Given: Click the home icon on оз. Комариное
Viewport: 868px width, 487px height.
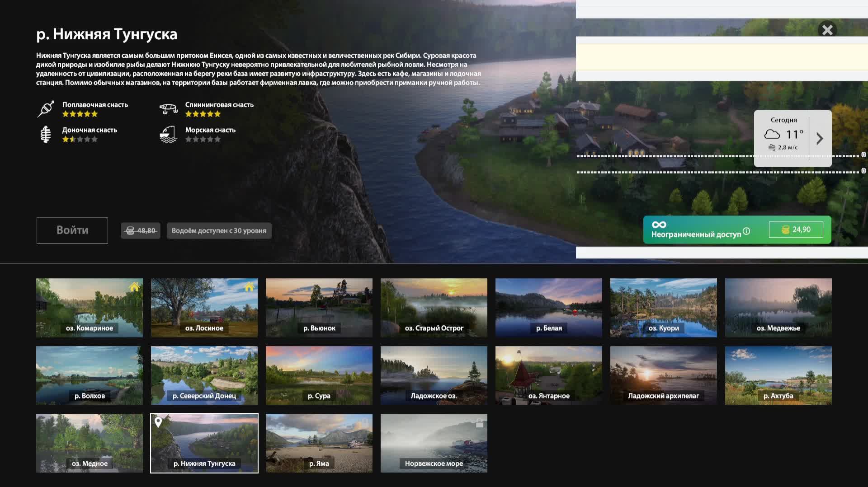Looking at the screenshot, I should coord(134,287).
